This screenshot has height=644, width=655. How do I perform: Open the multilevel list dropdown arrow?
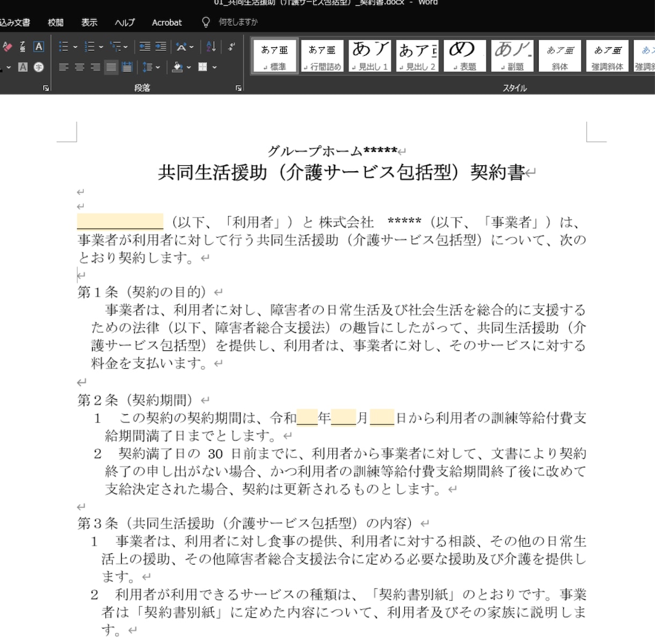tap(126, 47)
